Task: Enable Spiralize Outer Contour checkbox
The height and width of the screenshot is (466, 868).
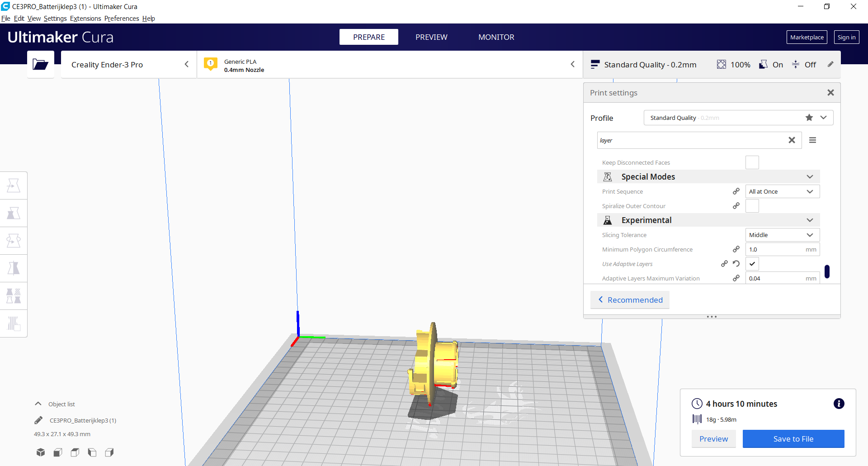Action: (x=752, y=206)
